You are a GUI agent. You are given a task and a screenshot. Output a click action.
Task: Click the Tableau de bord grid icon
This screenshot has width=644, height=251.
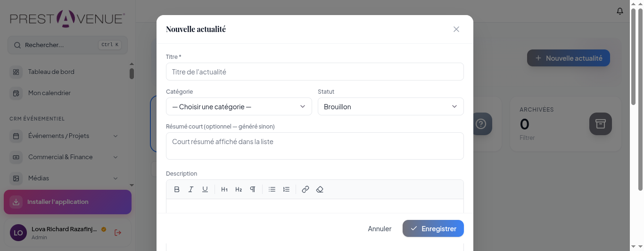tap(16, 72)
